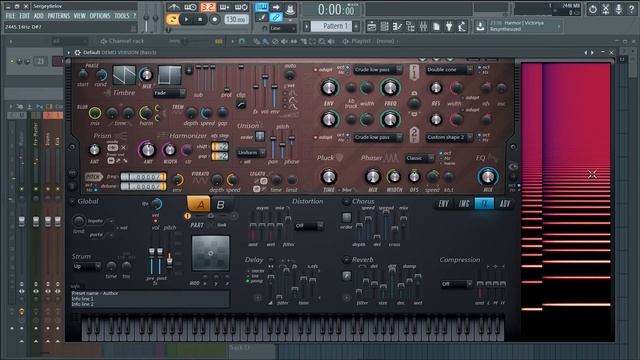Screen dimensions: 640x360
Task: Toggle adapt for Filter 2
Action: [x=316, y=138]
